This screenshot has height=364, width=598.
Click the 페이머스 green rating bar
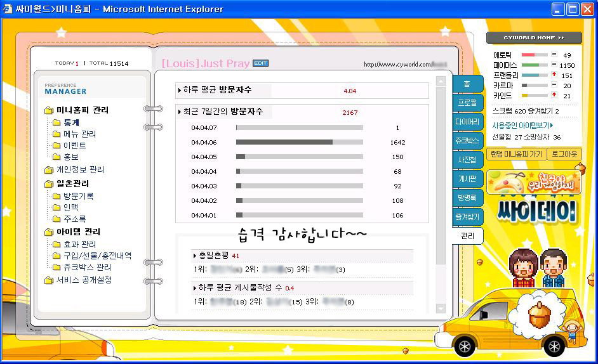point(535,65)
